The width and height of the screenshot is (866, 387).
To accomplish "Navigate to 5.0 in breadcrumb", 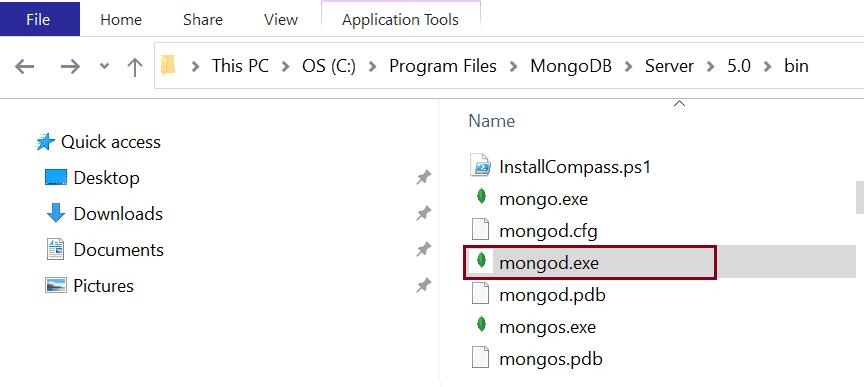I will pyautogui.click(x=738, y=66).
